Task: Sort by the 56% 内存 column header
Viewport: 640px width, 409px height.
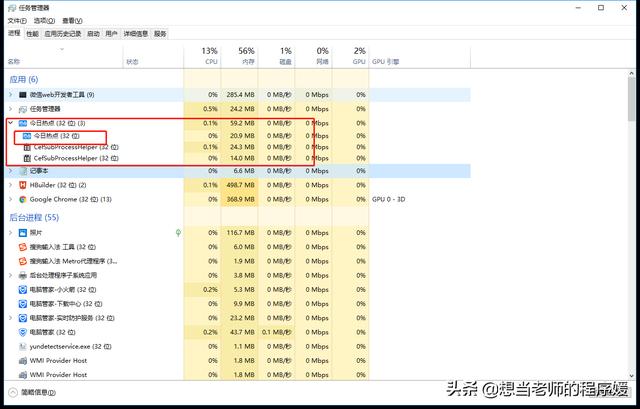Action: pos(240,57)
